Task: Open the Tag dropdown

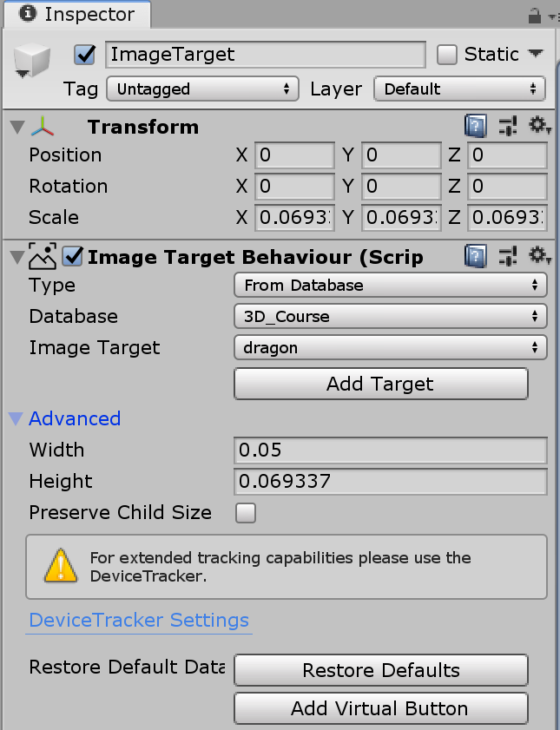Action: [201, 89]
